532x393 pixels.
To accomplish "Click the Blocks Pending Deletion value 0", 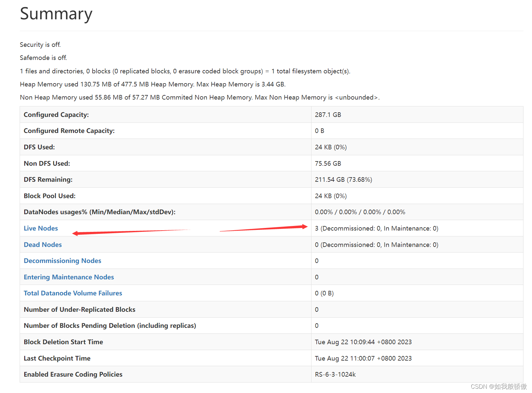I will point(317,326).
